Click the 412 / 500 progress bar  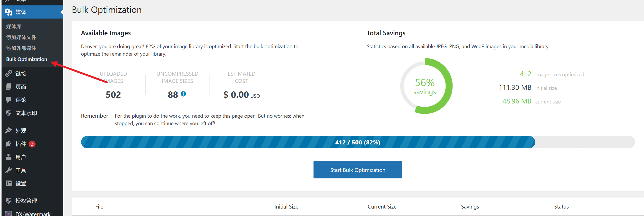pos(358,142)
